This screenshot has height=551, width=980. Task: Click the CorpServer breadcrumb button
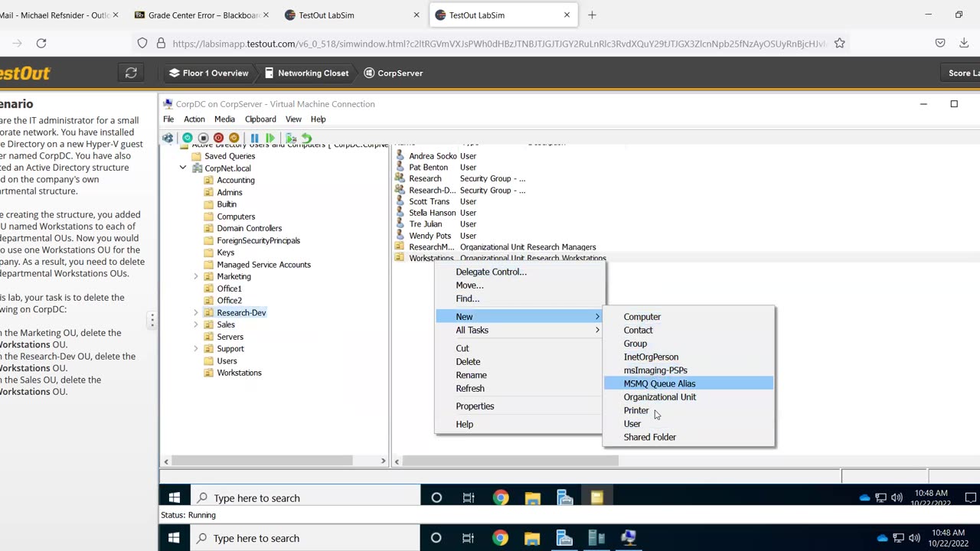pos(393,73)
